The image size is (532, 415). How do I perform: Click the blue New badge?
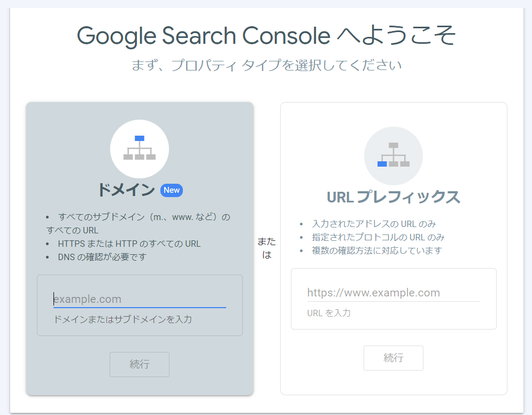click(x=171, y=190)
